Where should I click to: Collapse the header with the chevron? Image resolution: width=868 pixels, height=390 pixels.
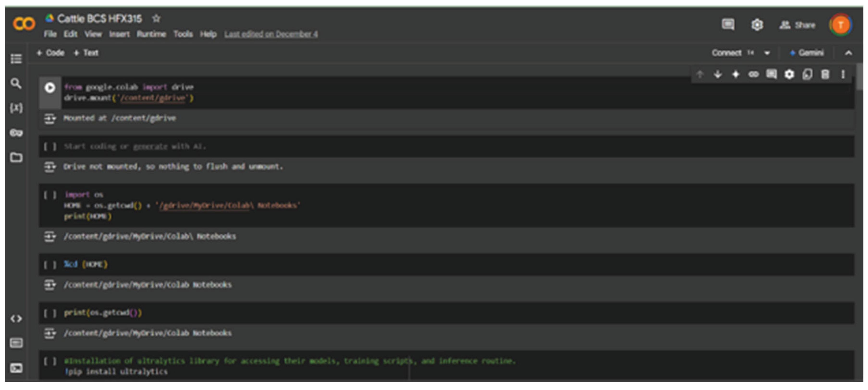point(848,53)
